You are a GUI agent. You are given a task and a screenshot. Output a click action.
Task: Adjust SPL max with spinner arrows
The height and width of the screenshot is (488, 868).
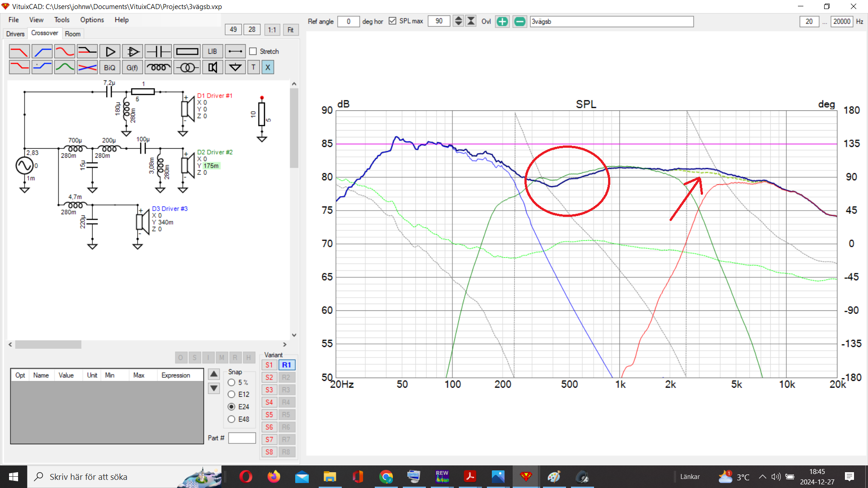(458, 21)
